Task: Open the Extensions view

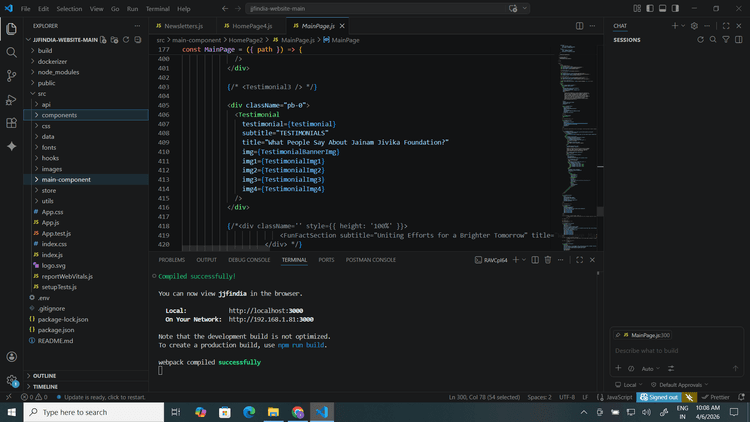Action: (x=11, y=122)
